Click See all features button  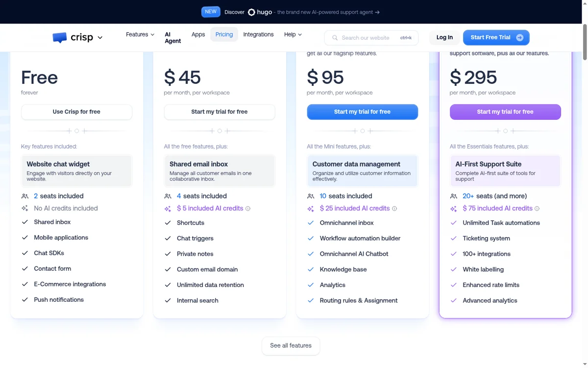point(291,345)
